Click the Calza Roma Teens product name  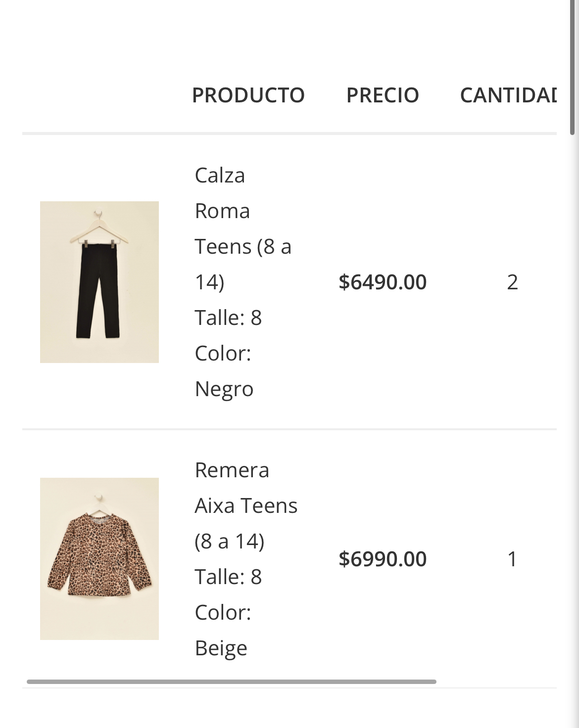pos(220,193)
